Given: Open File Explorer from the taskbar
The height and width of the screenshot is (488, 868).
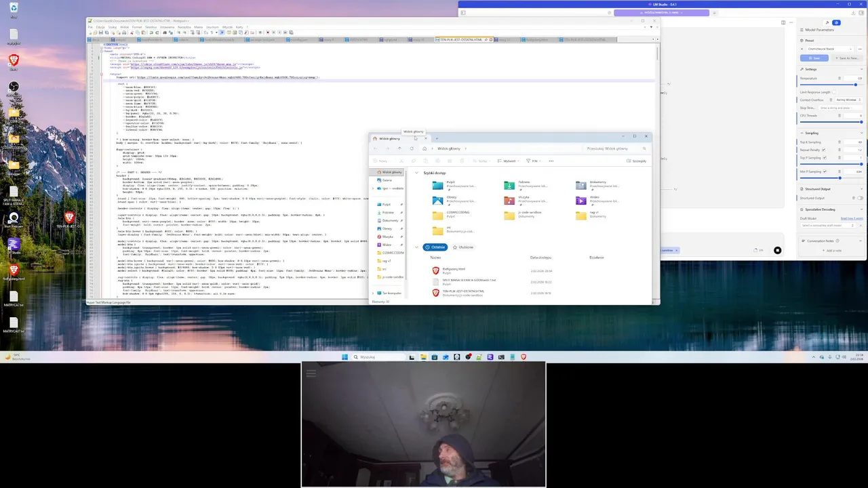Looking at the screenshot, I should (423, 357).
